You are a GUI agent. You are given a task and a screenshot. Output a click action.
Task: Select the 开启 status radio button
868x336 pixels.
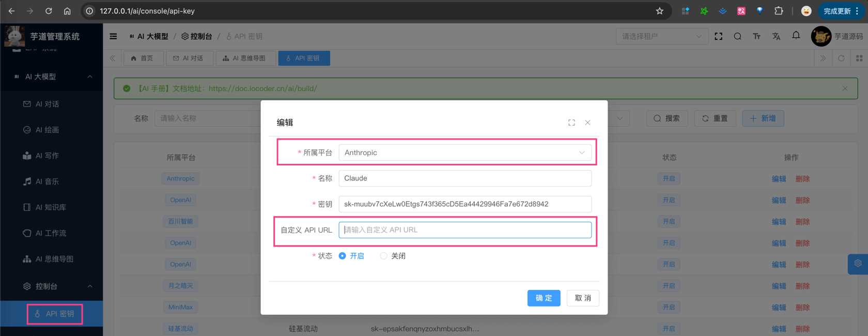tap(343, 256)
